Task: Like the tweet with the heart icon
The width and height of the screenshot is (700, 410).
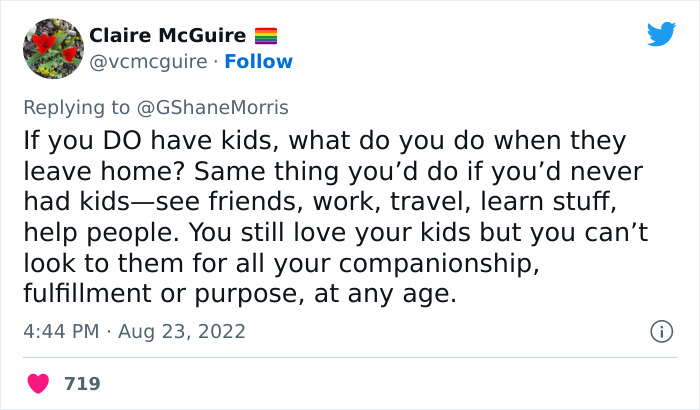Action: coord(39,383)
